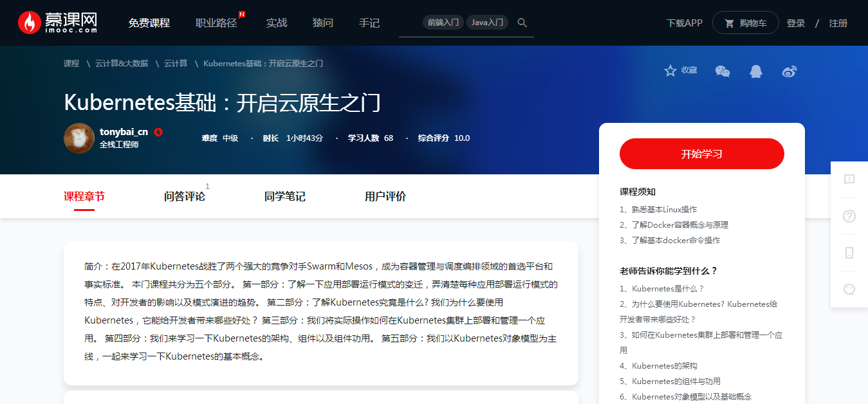Click the 注册 link

tap(838, 23)
